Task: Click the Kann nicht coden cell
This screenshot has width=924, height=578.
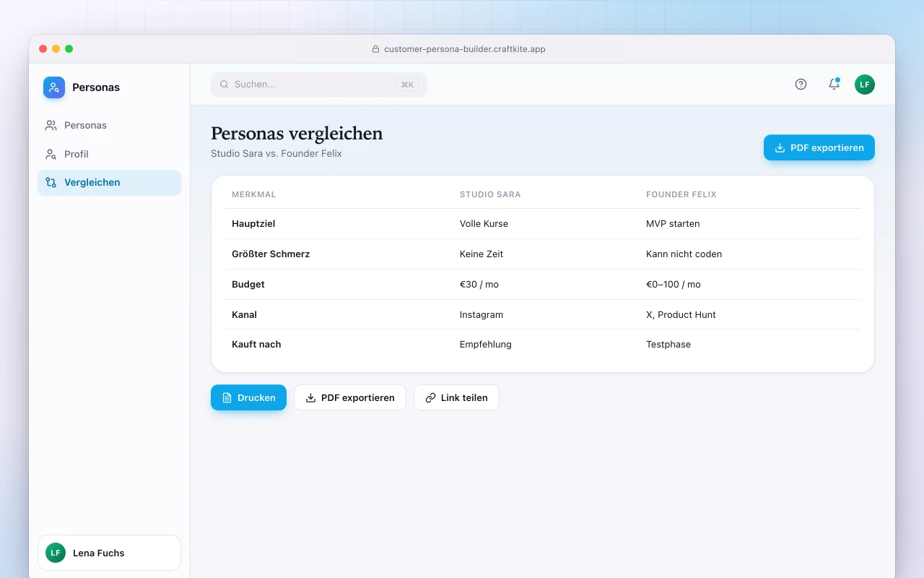Action: click(684, 254)
